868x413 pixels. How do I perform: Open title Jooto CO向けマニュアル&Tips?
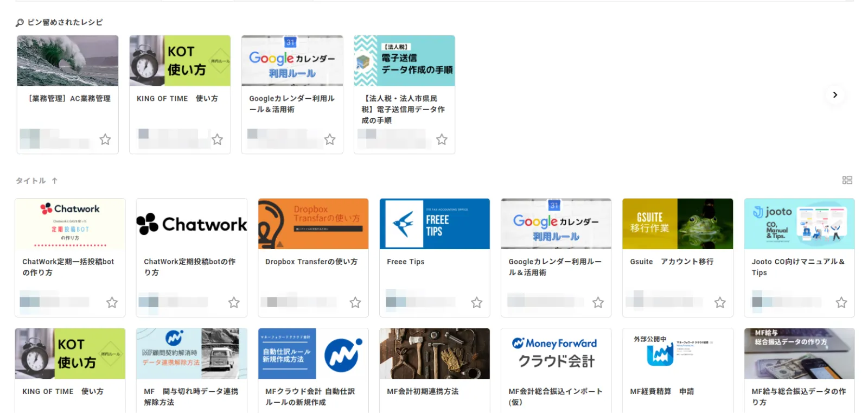pos(798,267)
